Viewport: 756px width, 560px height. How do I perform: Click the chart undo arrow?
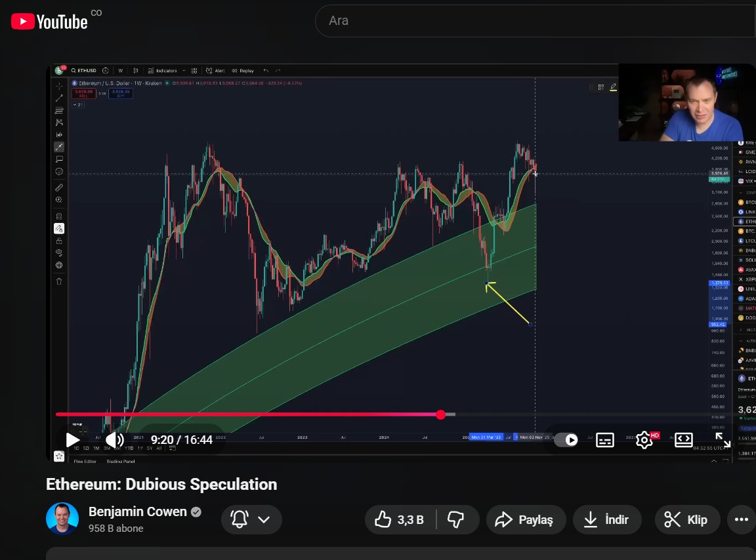266,70
